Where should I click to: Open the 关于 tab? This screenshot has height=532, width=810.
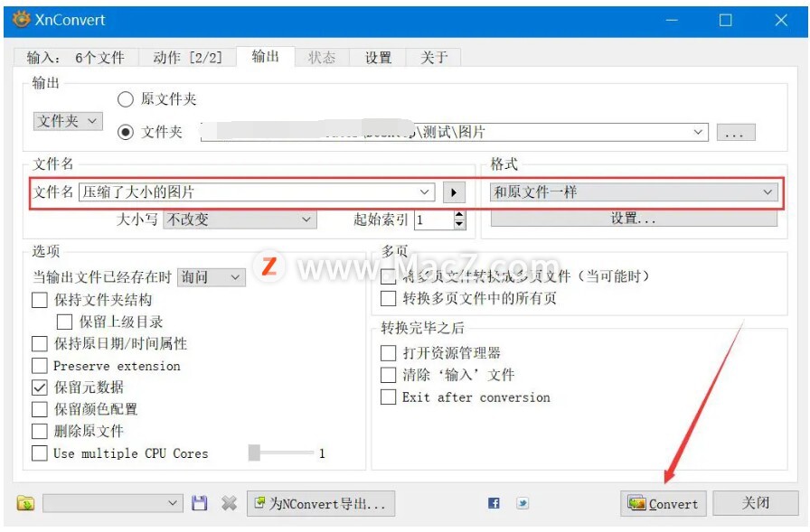(433, 57)
